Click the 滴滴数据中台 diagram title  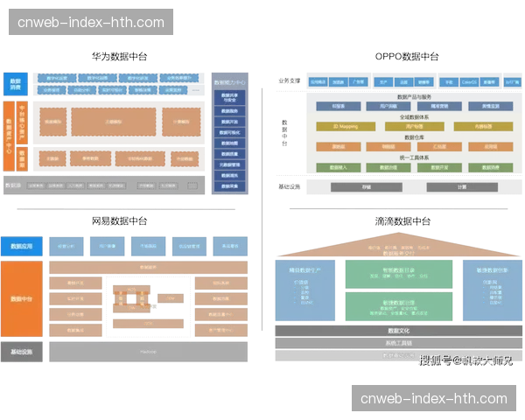(x=402, y=221)
